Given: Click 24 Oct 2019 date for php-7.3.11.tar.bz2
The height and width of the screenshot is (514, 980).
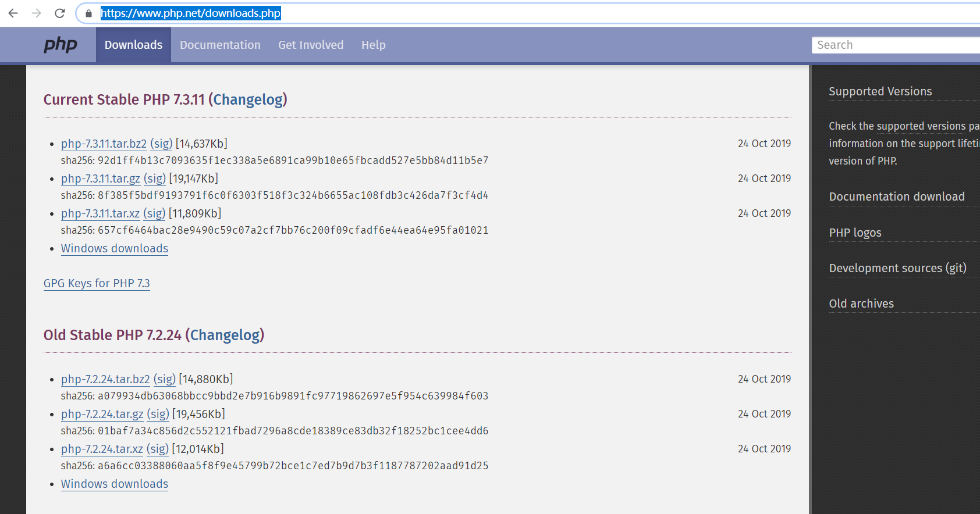Looking at the screenshot, I should 764,144.
